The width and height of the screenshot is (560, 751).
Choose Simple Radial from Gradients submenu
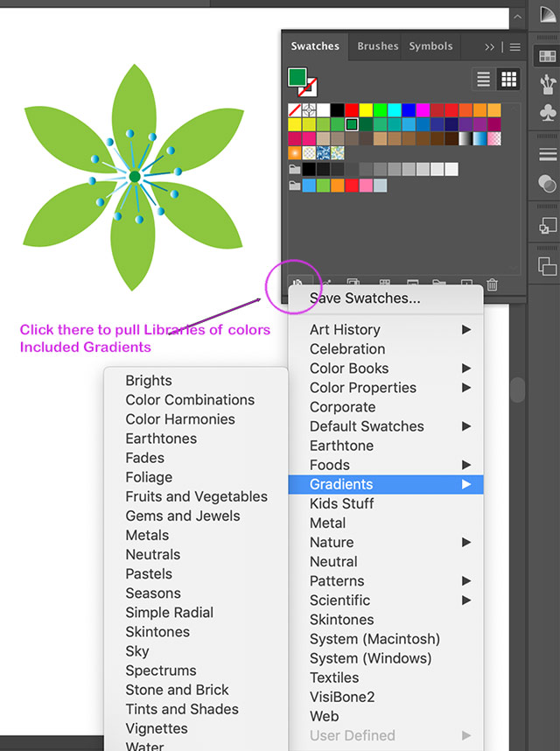tap(169, 613)
